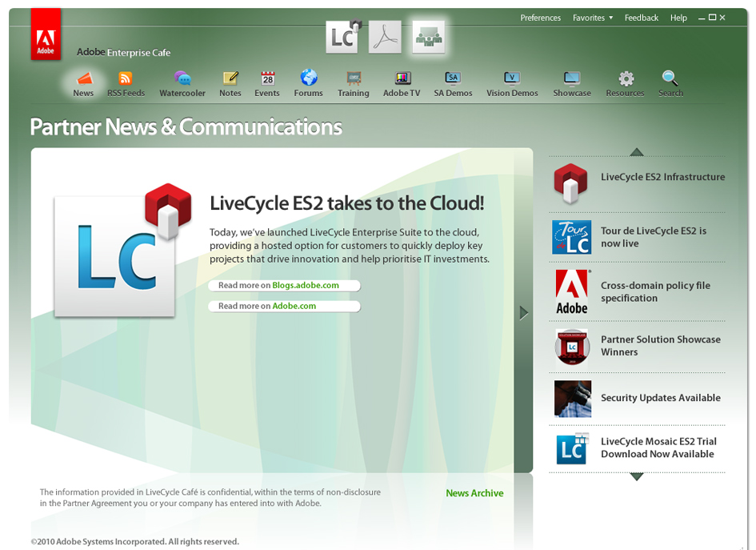Open the RSS Feeds orange icon
Screen dimensions: 756x550
point(126,78)
